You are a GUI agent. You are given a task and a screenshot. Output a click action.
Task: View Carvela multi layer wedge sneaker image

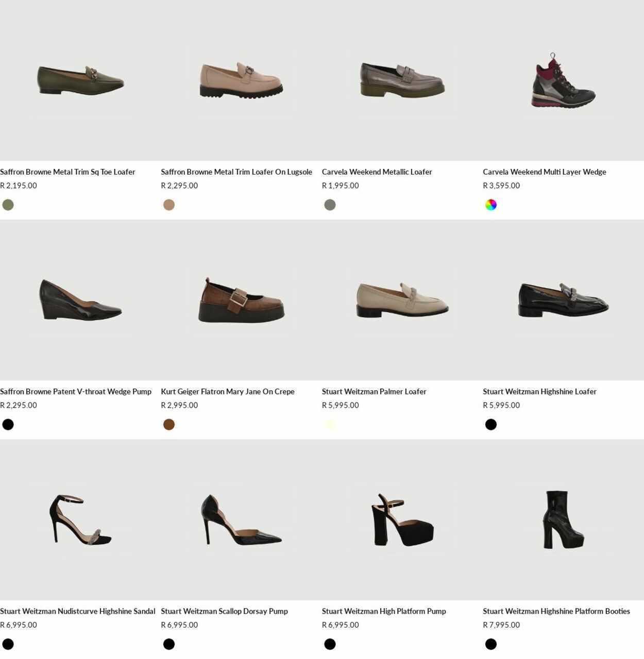pyautogui.click(x=563, y=80)
